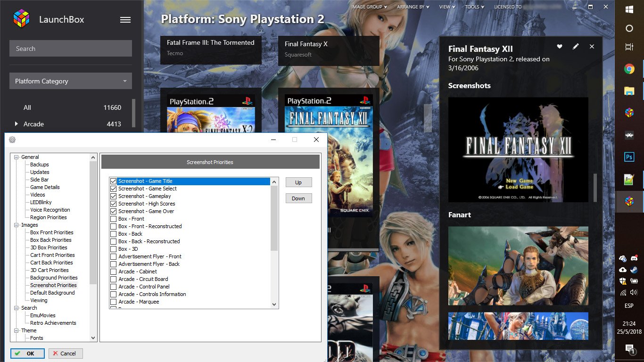644x362 pixels.
Task: Click Cancel in the options dialog
Action: 66,354
